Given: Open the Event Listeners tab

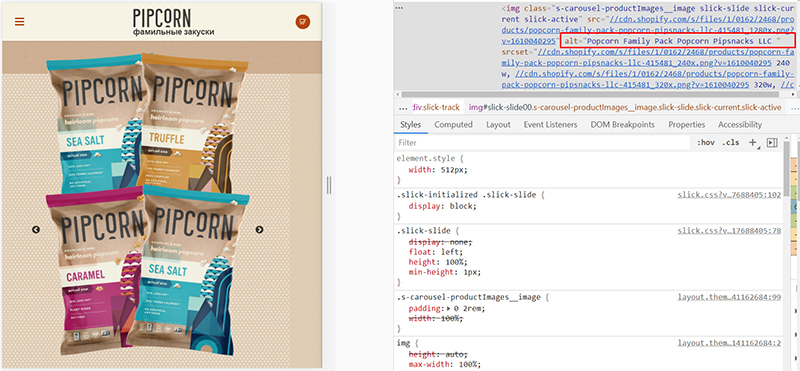Looking at the screenshot, I should [x=550, y=125].
